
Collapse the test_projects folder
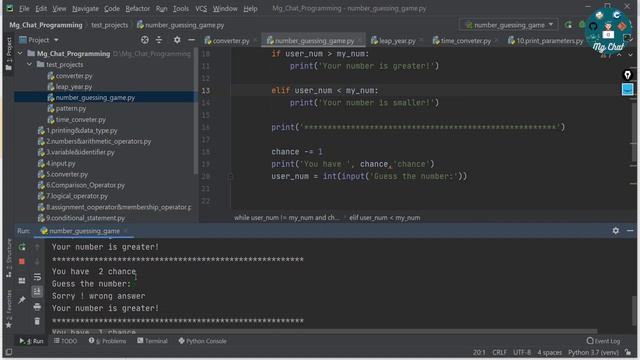click(29, 64)
